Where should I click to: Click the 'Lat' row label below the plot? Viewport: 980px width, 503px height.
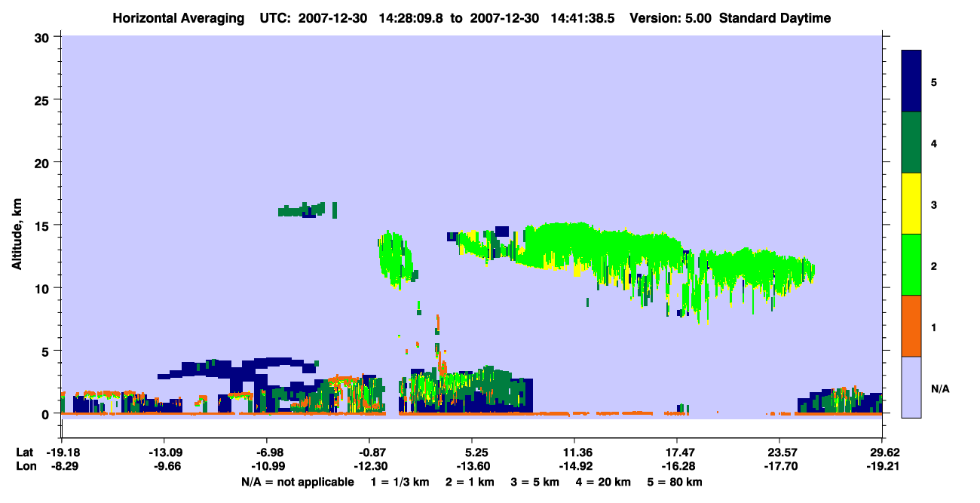click(x=24, y=452)
